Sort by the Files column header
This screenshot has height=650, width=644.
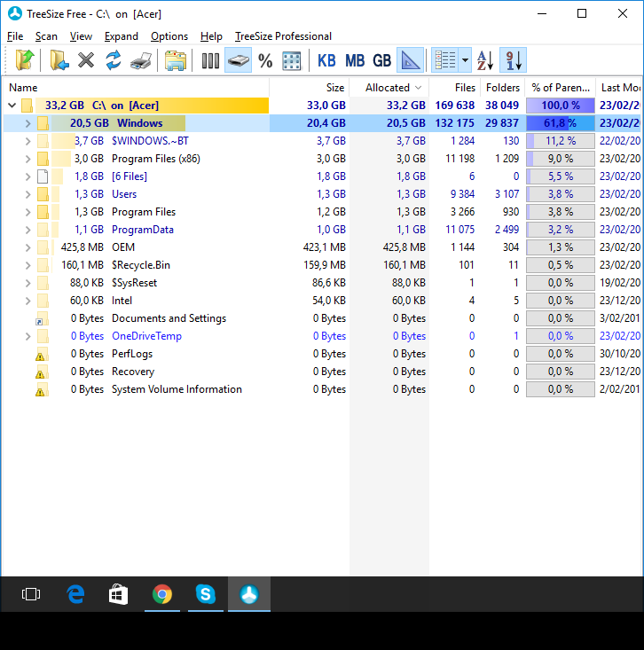point(454,88)
